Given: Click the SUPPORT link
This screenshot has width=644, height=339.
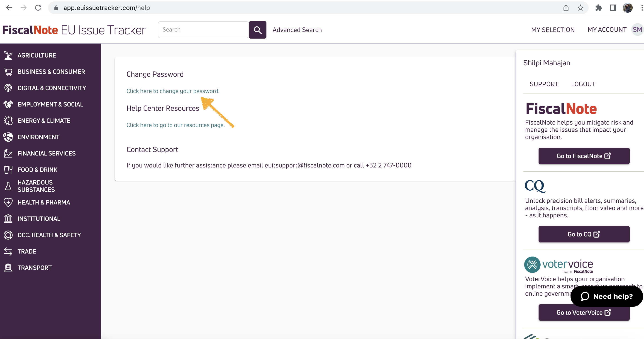Looking at the screenshot, I should tap(544, 84).
